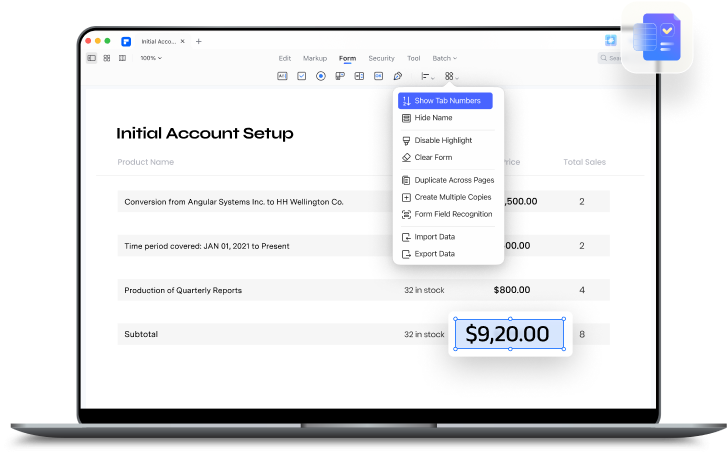
Task: Select the radio button form tool
Action: click(x=321, y=76)
